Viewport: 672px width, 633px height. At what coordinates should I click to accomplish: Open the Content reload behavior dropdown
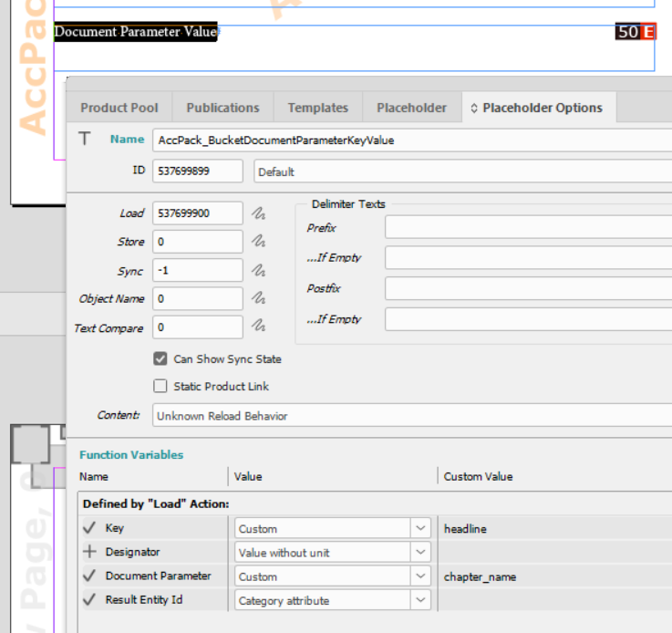tap(412, 415)
